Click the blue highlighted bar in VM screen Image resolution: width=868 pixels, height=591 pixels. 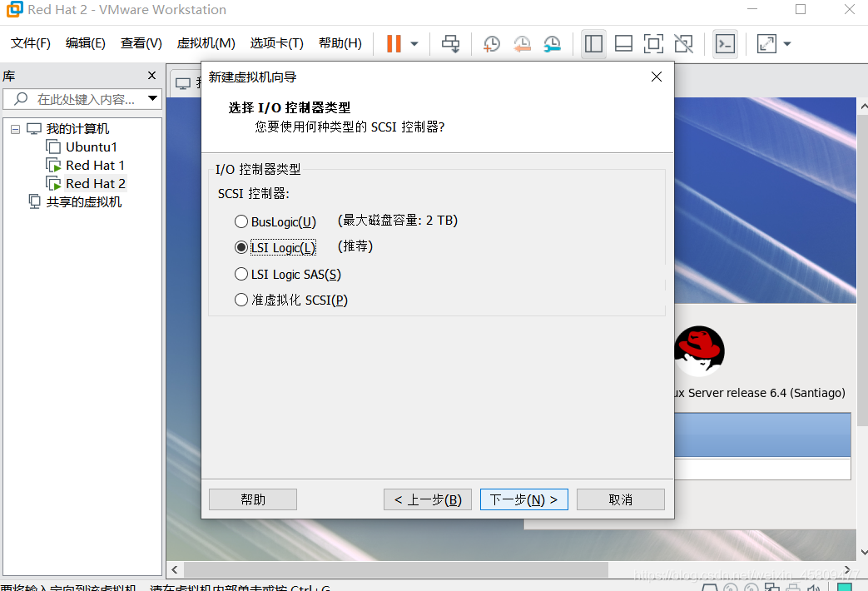point(762,435)
